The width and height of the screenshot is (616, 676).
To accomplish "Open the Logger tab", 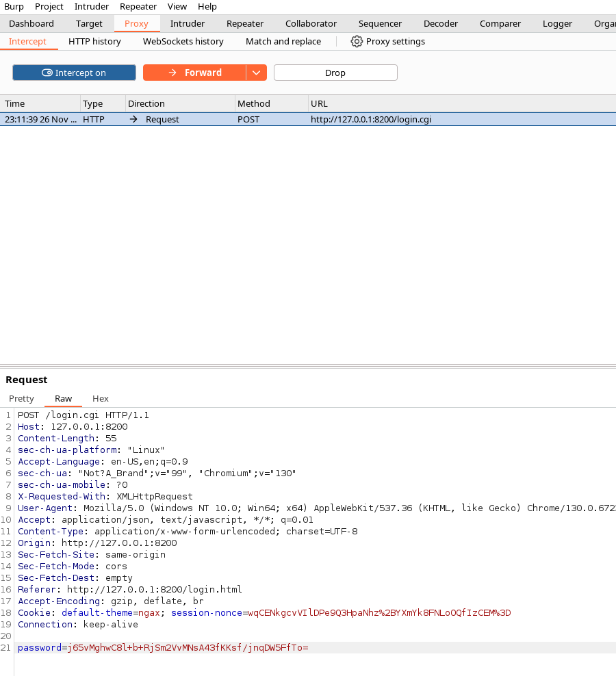I will point(557,24).
